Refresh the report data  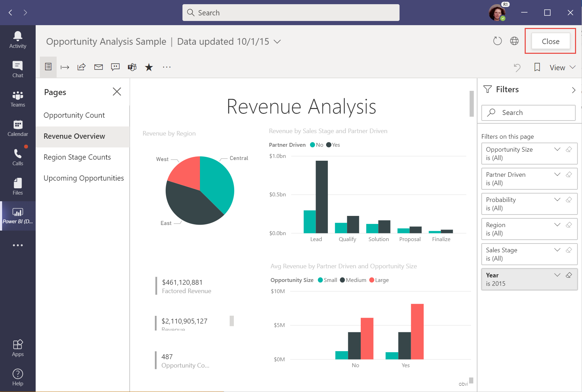pyautogui.click(x=497, y=41)
